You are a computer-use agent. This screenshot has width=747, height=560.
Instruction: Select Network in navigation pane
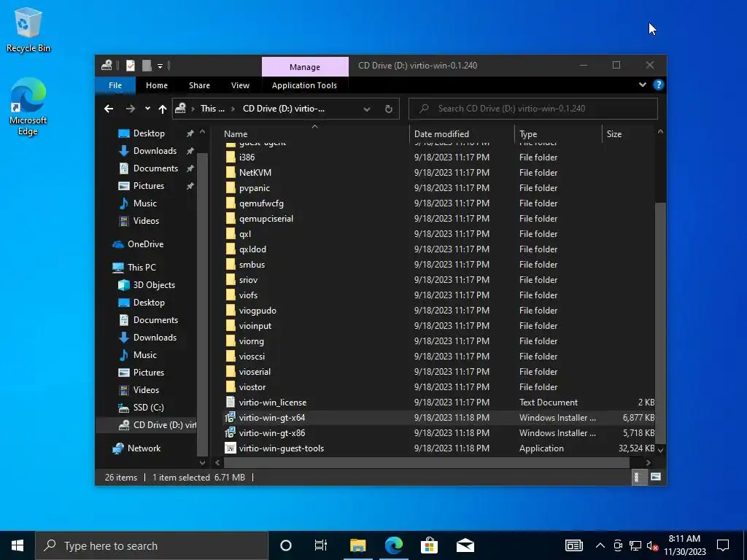[144, 448]
